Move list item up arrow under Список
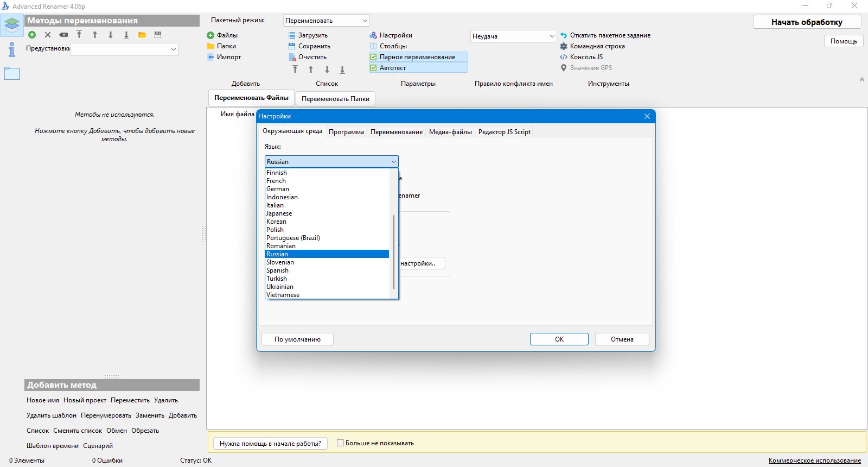 pos(311,70)
